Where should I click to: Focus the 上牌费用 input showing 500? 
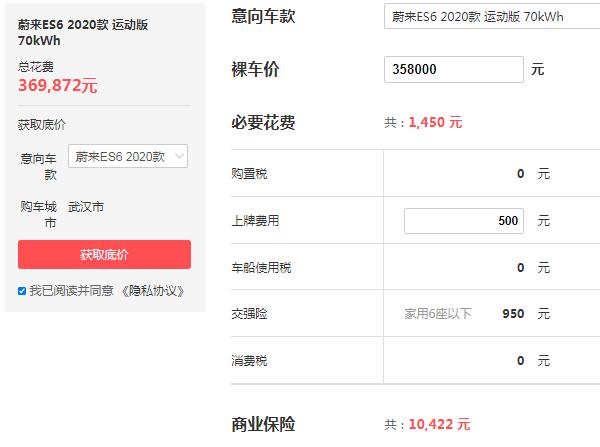[x=463, y=220]
